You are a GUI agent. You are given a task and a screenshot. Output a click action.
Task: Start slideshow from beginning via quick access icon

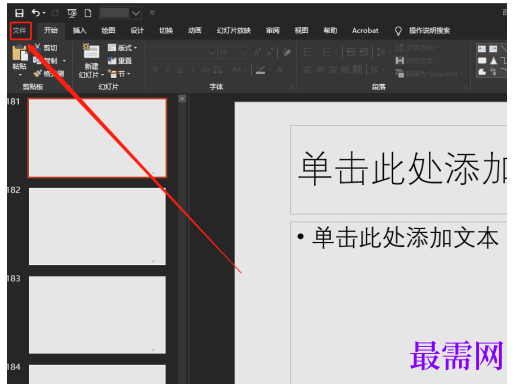click(72, 13)
